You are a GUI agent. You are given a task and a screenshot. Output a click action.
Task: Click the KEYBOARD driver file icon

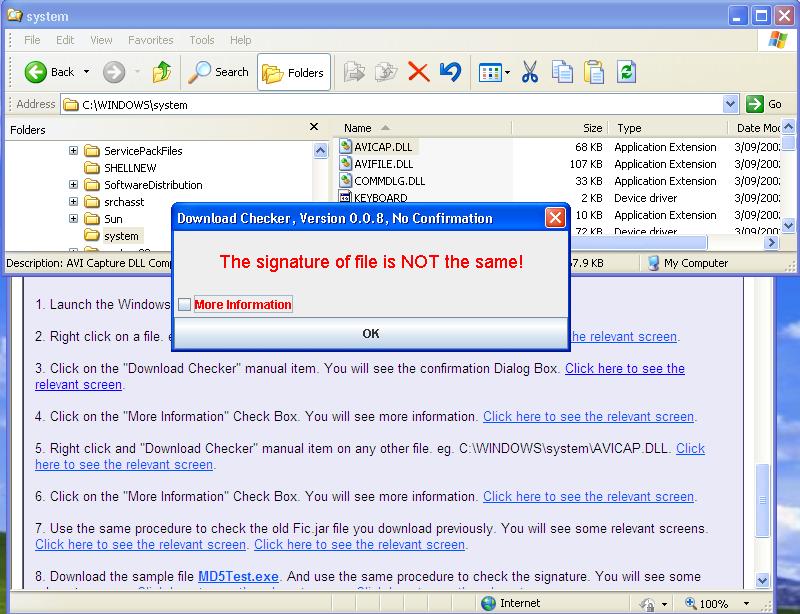click(x=345, y=197)
